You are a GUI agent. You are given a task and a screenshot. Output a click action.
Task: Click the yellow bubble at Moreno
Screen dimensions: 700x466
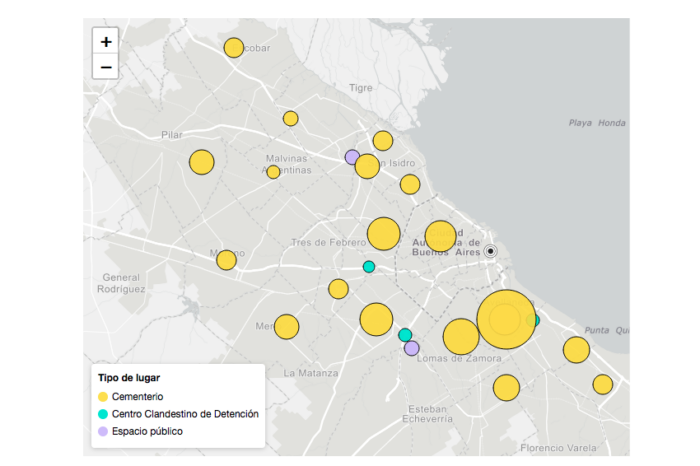226,260
